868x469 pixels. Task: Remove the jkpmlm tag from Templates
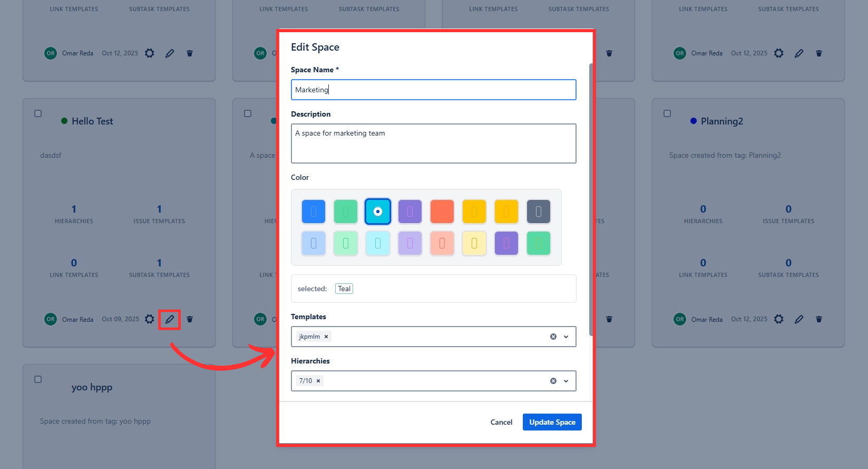point(326,337)
